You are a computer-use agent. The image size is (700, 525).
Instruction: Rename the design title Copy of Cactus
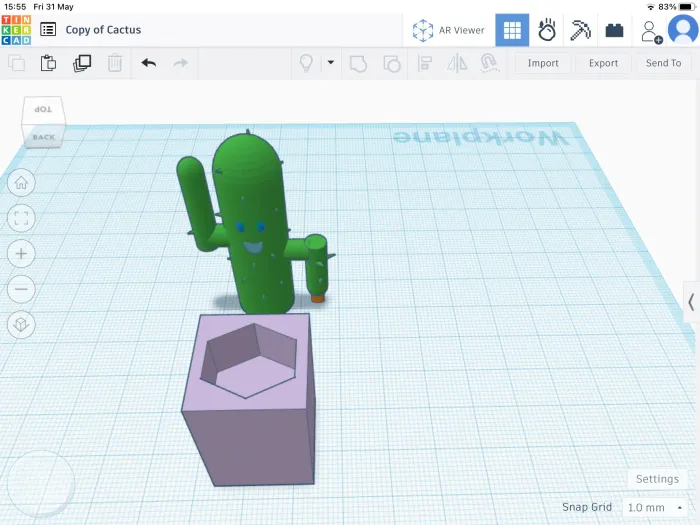[x=103, y=30]
